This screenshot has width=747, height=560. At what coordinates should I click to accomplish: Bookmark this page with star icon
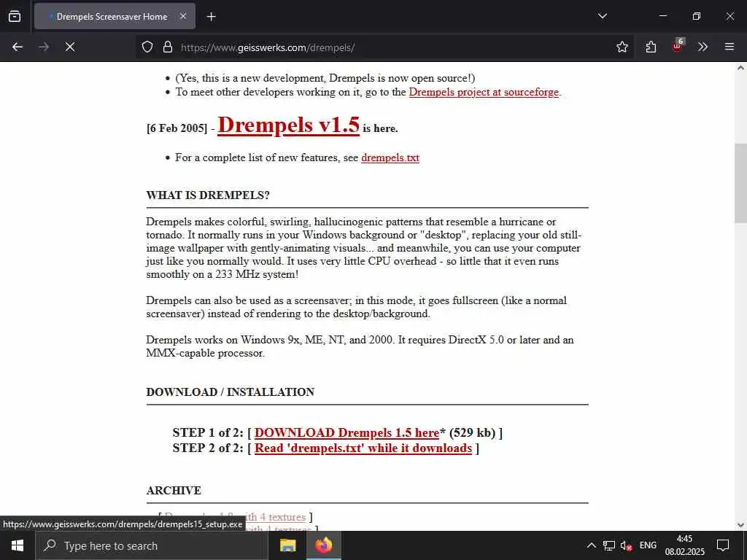(x=622, y=47)
